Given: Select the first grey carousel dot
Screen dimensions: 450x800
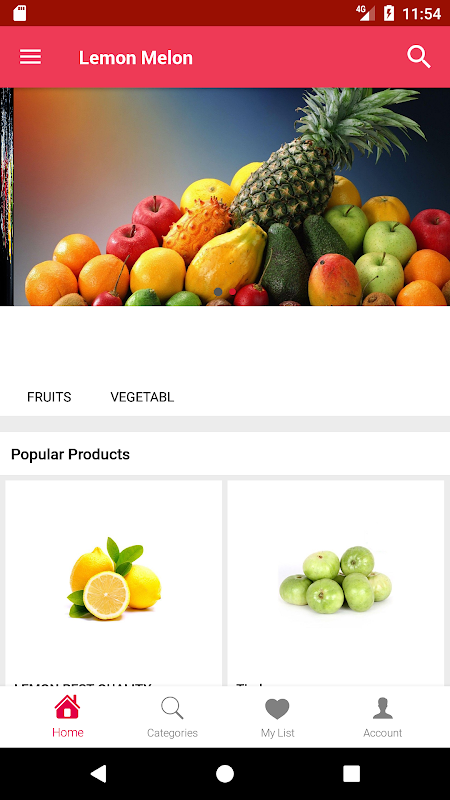Looking at the screenshot, I should pyautogui.click(x=218, y=292).
